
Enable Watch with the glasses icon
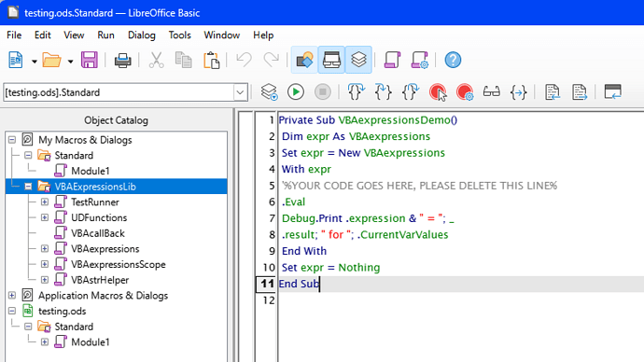(491, 92)
